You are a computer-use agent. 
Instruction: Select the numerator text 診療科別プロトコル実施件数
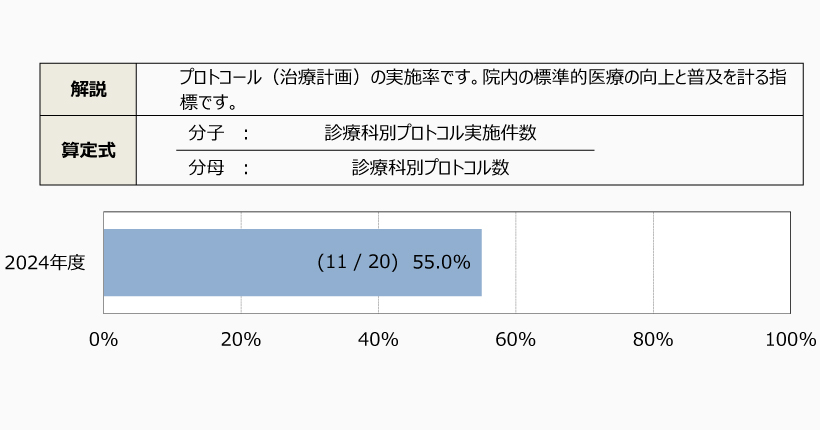click(436, 133)
